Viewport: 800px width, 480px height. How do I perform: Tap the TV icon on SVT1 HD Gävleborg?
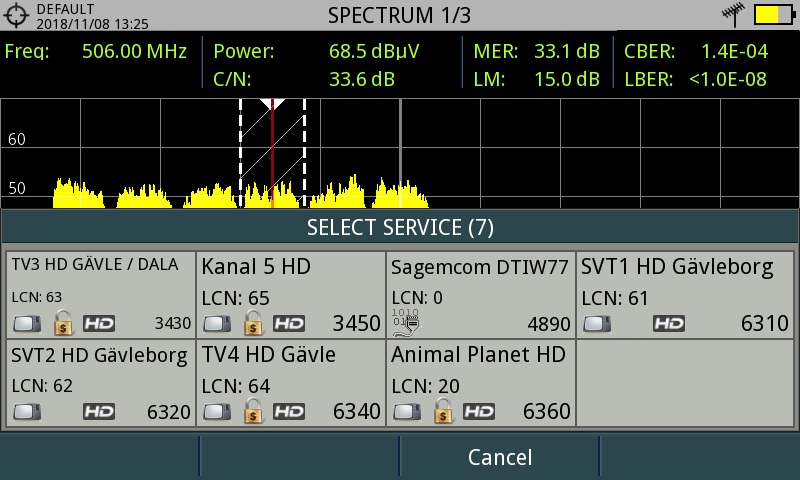click(x=597, y=324)
